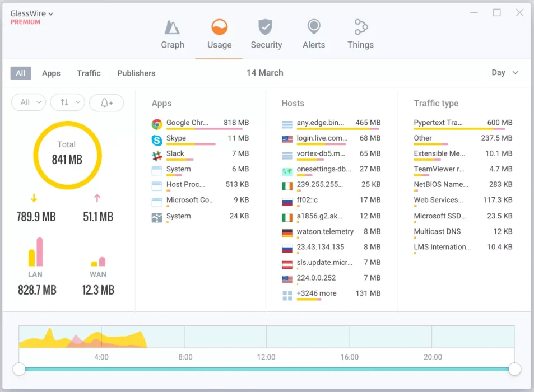Click the flag beside 239.255.255 host
The width and height of the screenshot is (534, 392).
pos(287,186)
